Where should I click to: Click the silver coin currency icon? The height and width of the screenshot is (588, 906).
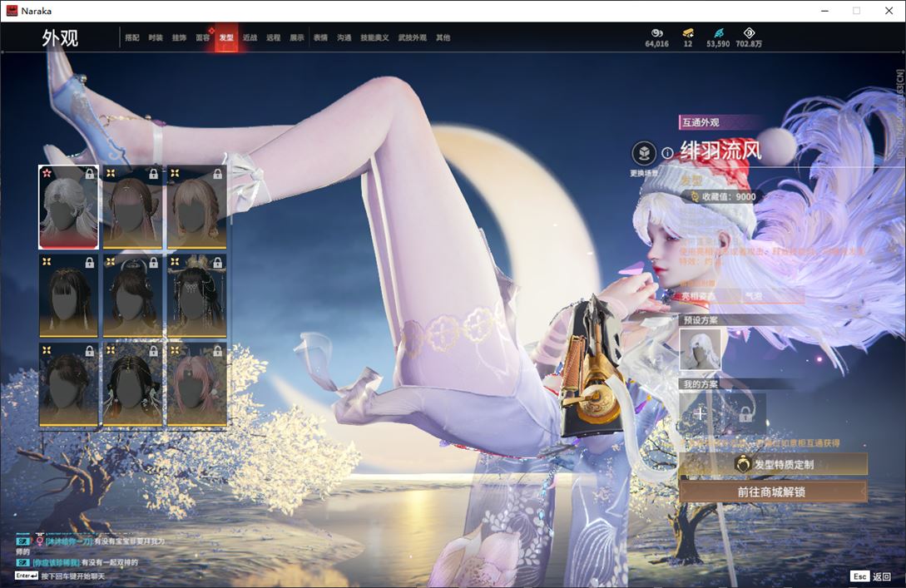click(656, 32)
